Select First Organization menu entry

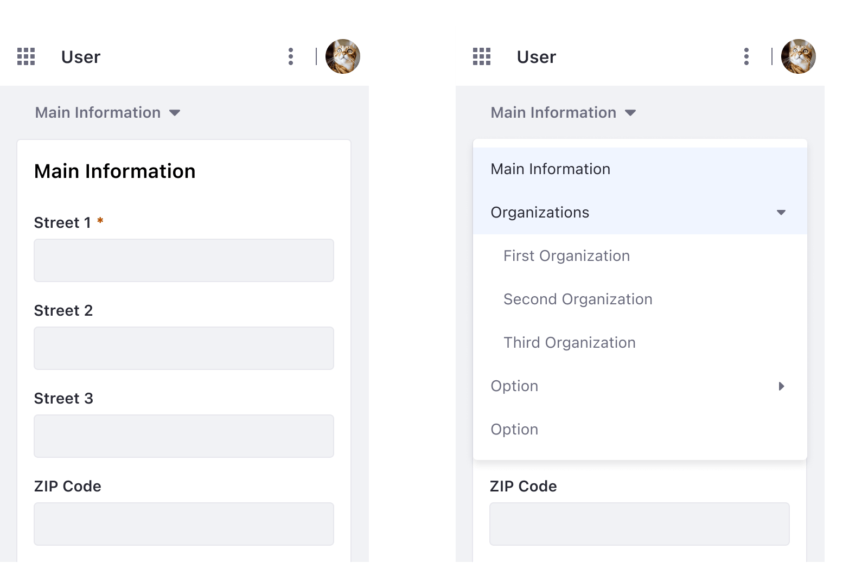click(566, 256)
